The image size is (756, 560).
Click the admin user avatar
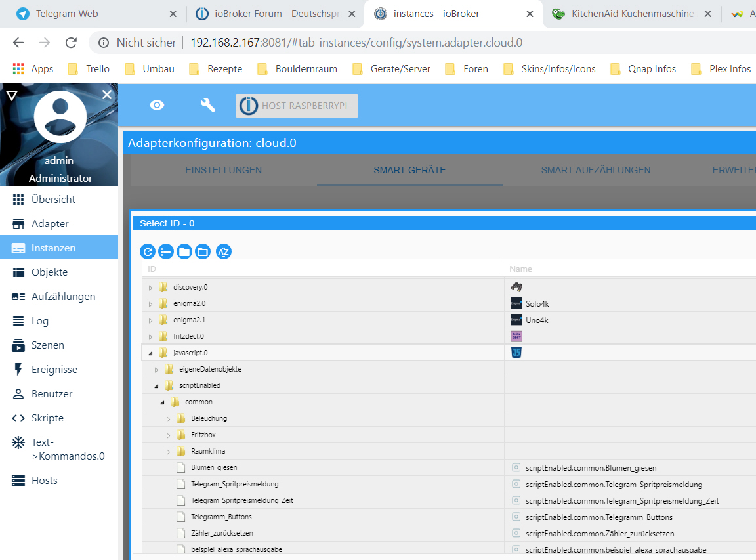pos(60,116)
